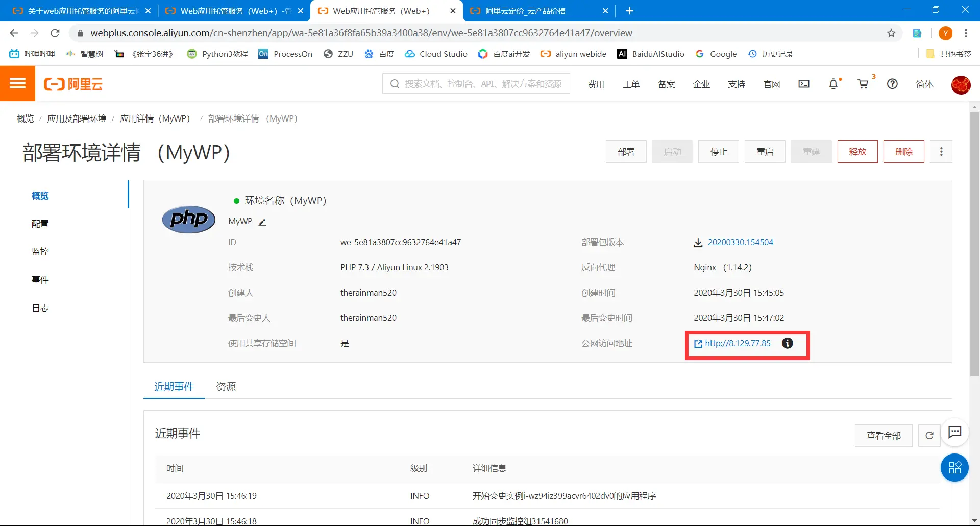Open 企业 in the top navigation
This screenshot has width=980, height=526.
point(702,84)
